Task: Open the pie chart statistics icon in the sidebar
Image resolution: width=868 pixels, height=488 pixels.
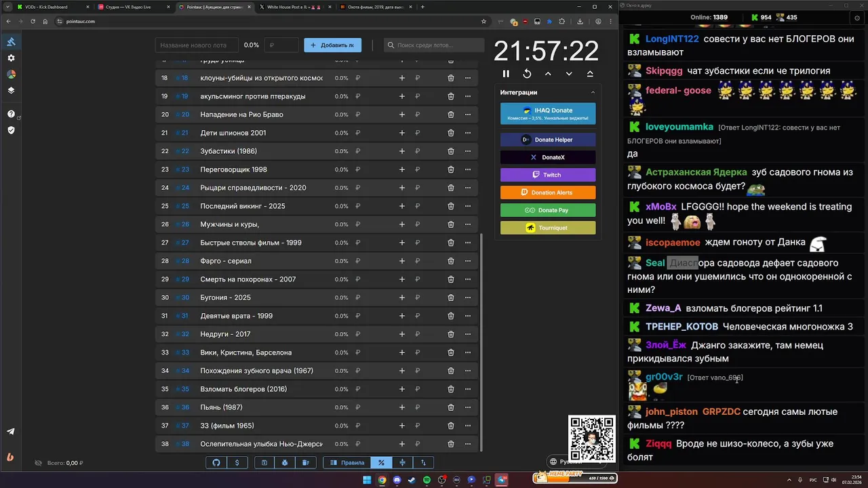Action: click(x=11, y=75)
